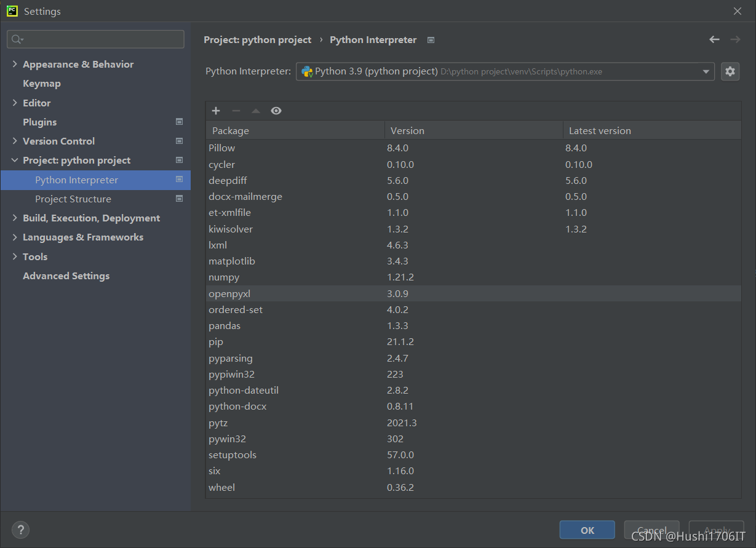The height and width of the screenshot is (548, 756).
Task: Click the OK button
Action: tap(587, 530)
